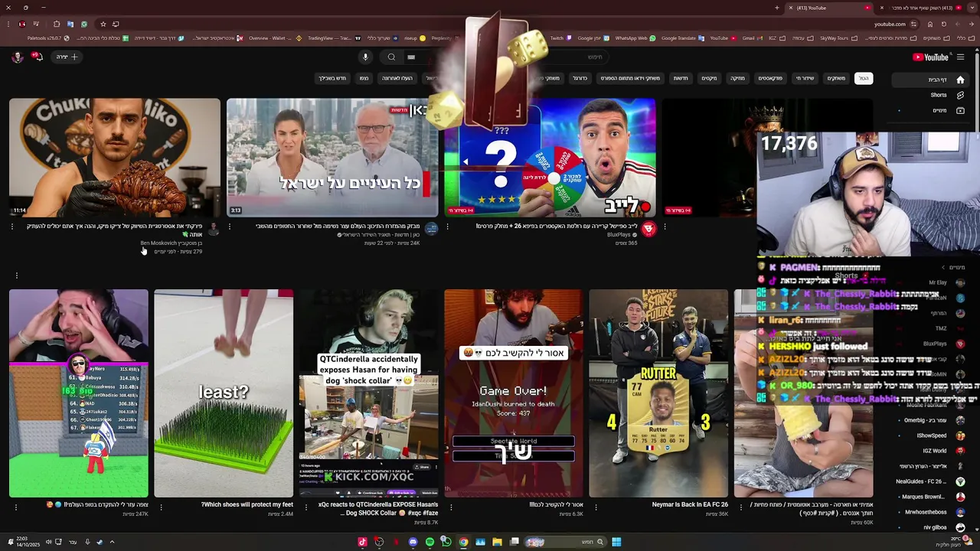This screenshot has height=551, width=980.
Task: Open a new browser tab with plus
Action: [x=777, y=8]
